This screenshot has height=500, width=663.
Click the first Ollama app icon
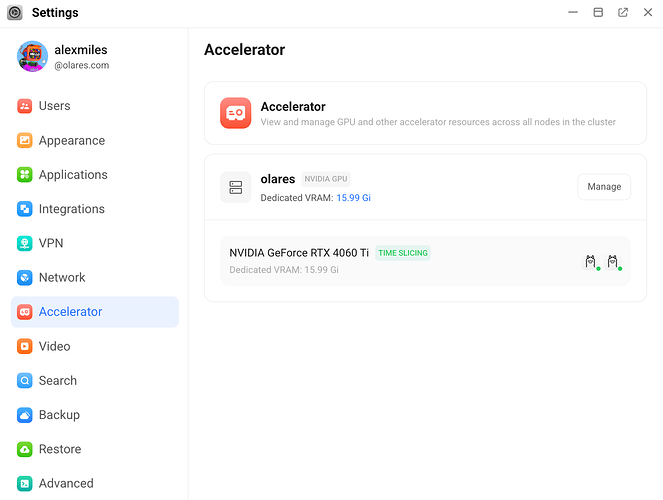[x=591, y=262]
